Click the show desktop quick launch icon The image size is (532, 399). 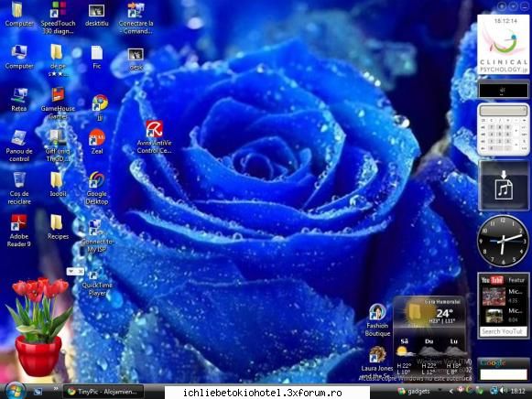tap(38, 392)
